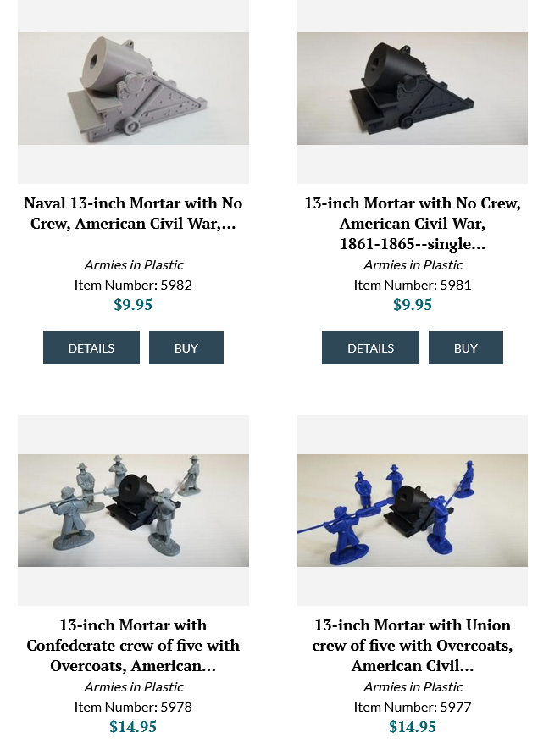Click BUY for item number 5982
This screenshot has width=560, height=744.
click(186, 347)
